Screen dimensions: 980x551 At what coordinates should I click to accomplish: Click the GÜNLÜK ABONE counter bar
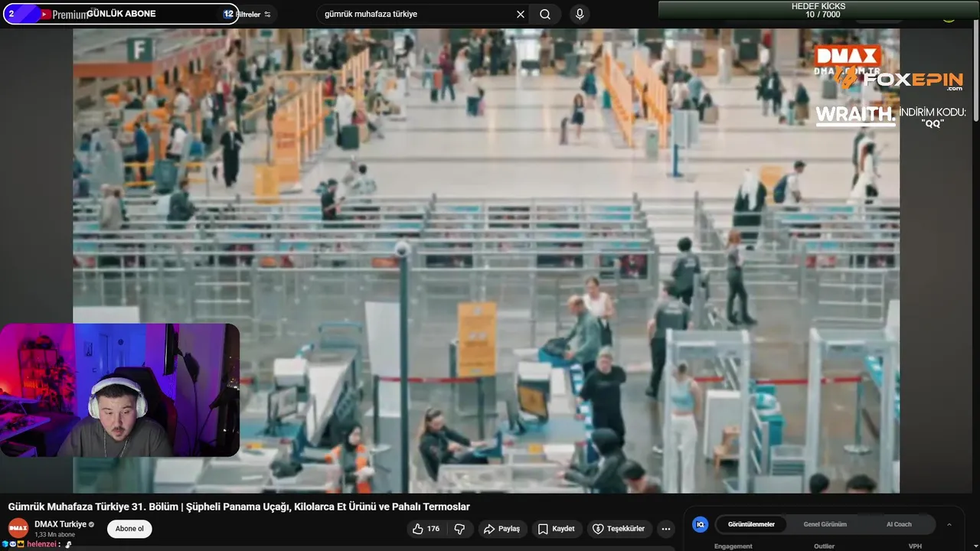[121, 14]
